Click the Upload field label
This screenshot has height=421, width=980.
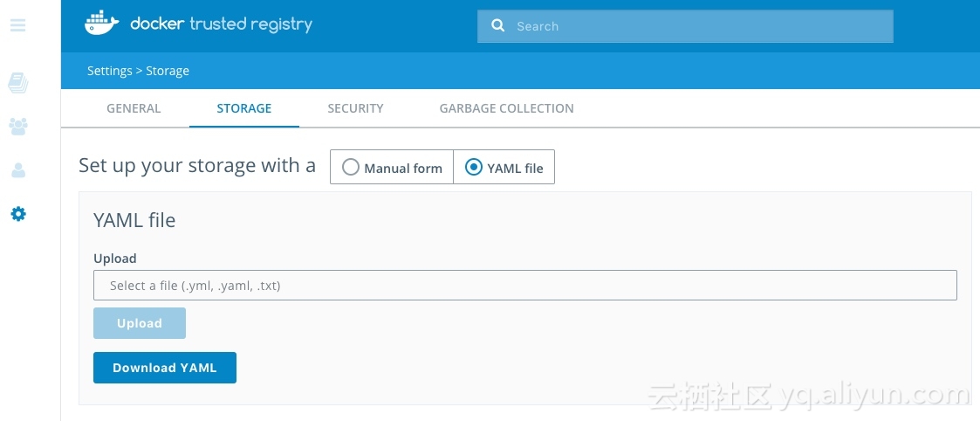pyautogui.click(x=115, y=259)
